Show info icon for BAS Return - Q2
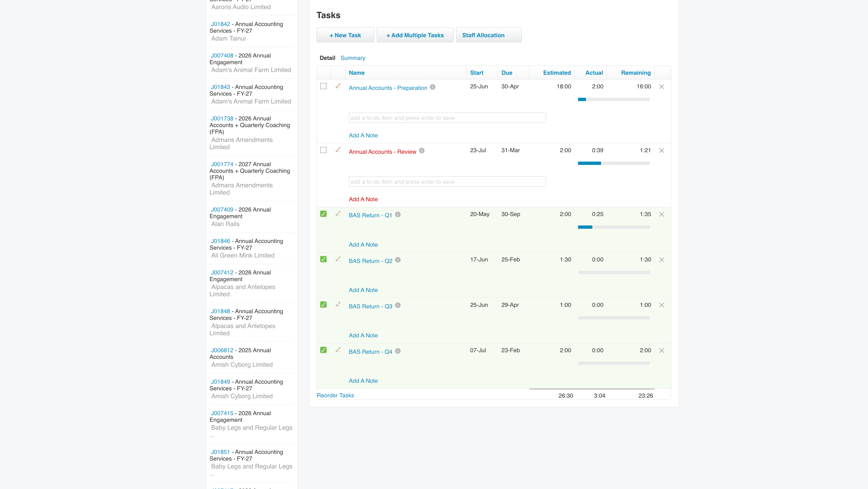 (x=398, y=260)
